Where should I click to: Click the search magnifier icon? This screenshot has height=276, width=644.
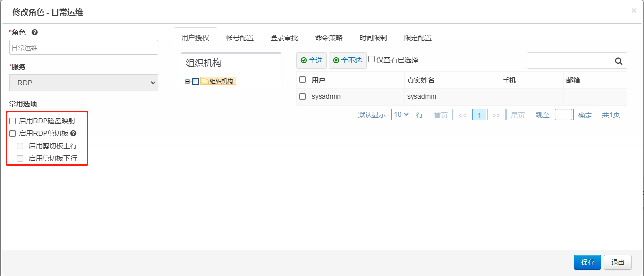[618, 61]
